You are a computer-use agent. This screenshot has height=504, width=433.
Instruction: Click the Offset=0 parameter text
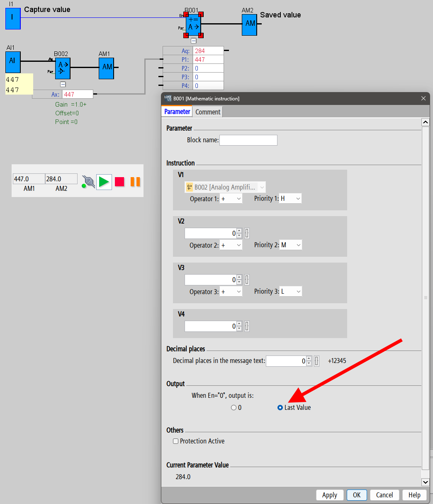coord(67,113)
